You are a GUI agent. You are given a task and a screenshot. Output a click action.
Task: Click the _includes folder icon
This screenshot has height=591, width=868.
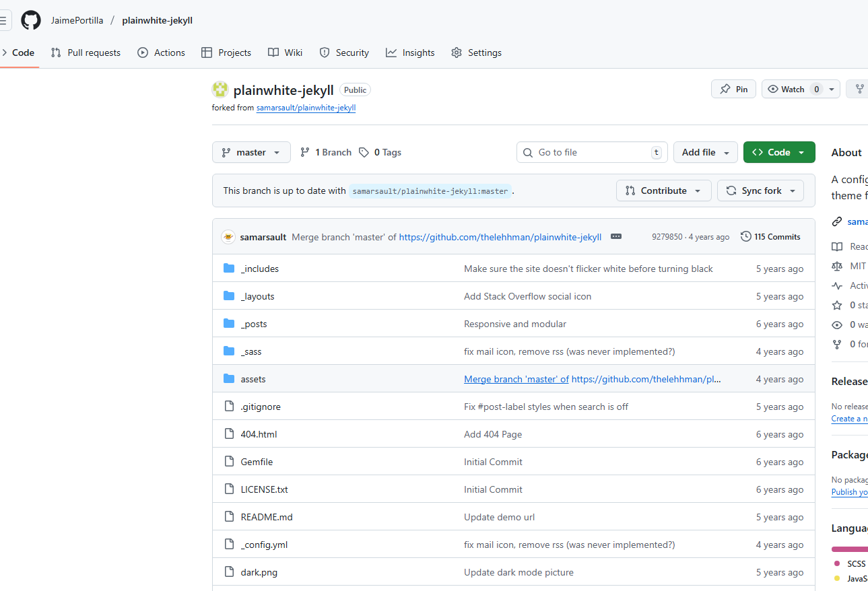pos(229,269)
